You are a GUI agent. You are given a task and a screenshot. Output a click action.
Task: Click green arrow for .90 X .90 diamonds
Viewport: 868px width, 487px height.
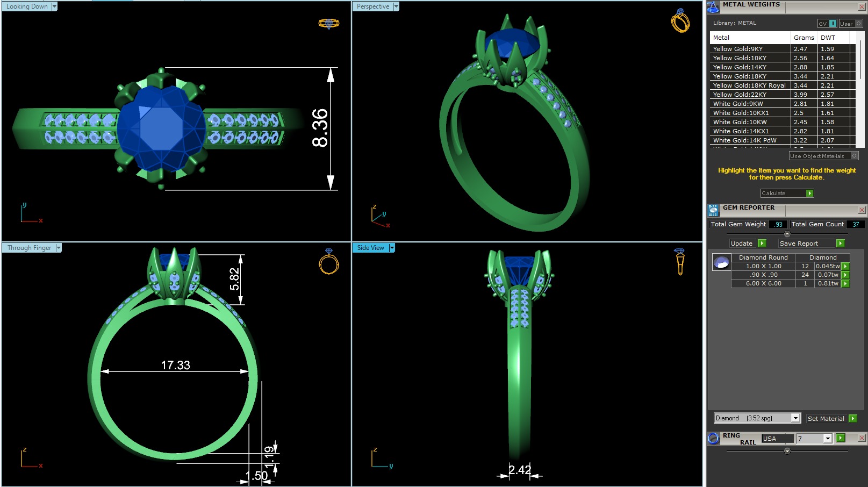[x=845, y=275]
